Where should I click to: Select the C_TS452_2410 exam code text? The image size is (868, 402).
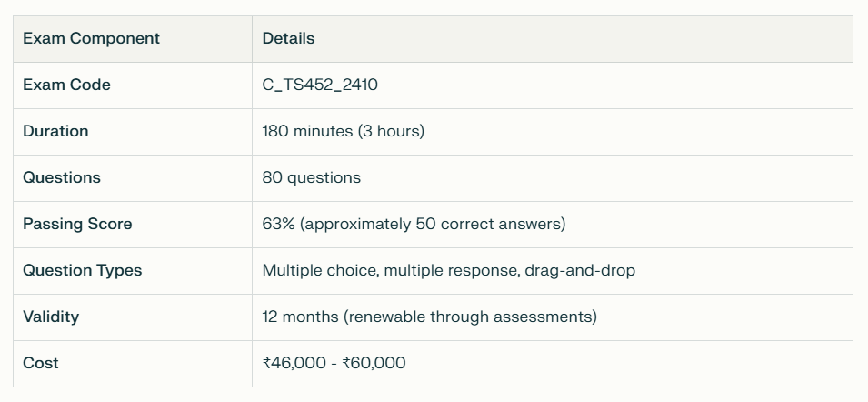[320, 85]
